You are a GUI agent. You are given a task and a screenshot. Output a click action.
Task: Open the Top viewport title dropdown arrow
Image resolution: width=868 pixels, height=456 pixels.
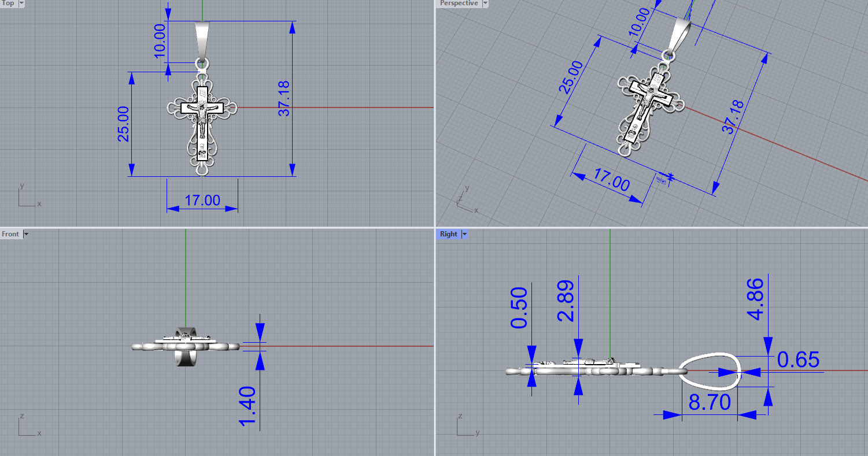21,3
